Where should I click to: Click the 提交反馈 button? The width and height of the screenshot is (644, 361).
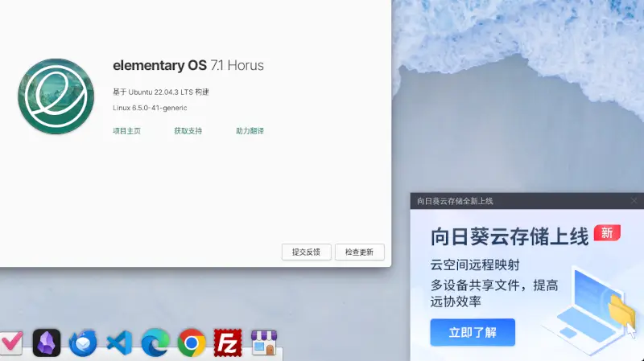pyautogui.click(x=306, y=252)
